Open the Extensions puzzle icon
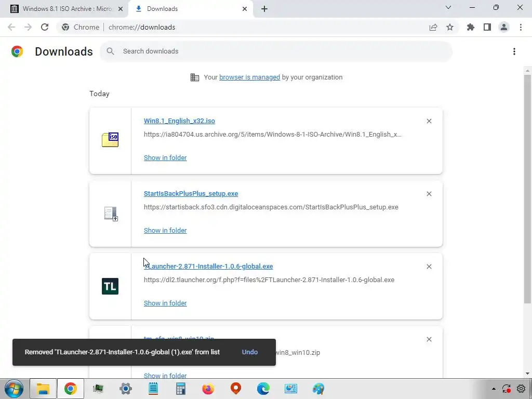Screen dimensions: 532x399 471,27
